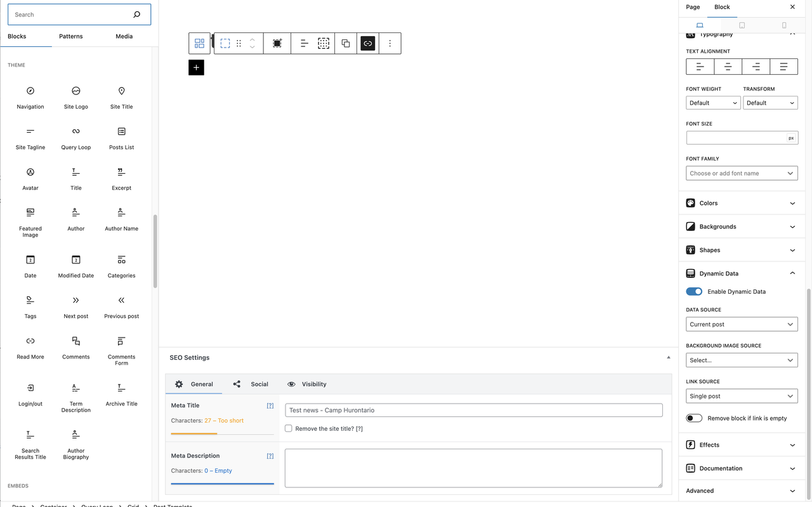Image resolution: width=812 pixels, height=507 pixels.
Task: Open block options three-dot menu
Action: tap(390, 43)
